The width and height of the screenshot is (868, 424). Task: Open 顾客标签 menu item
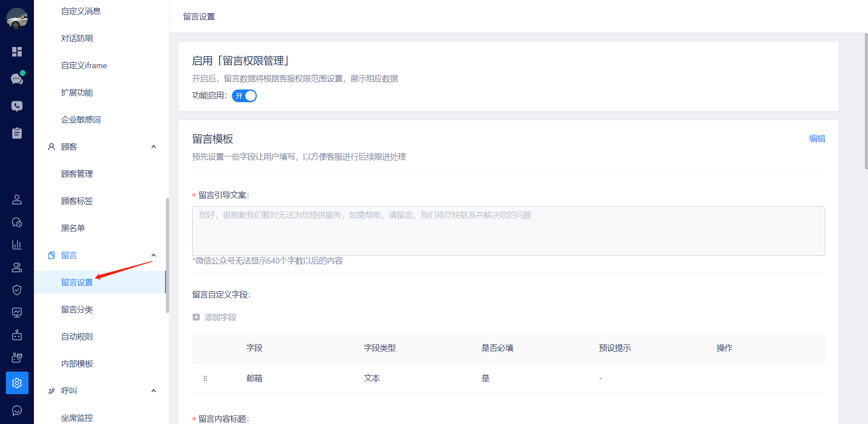point(77,201)
